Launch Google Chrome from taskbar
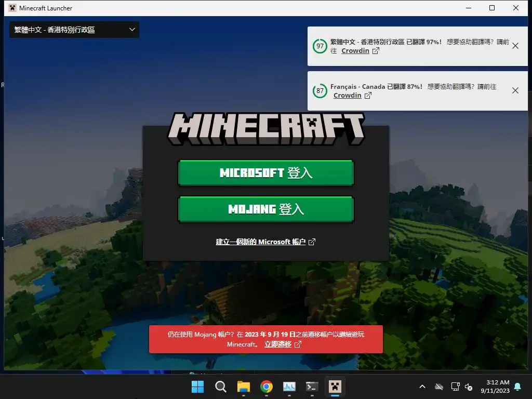532x399 pixels. coord(267,387)
